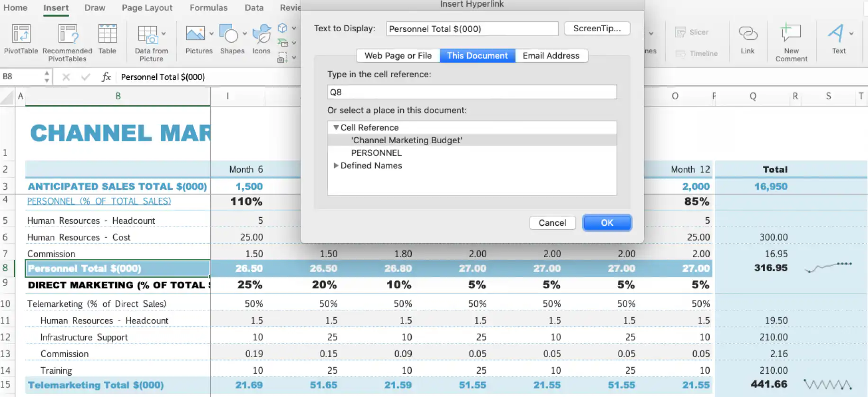
Task: Open the Shapes gallery
Action: tap(229, 34)
